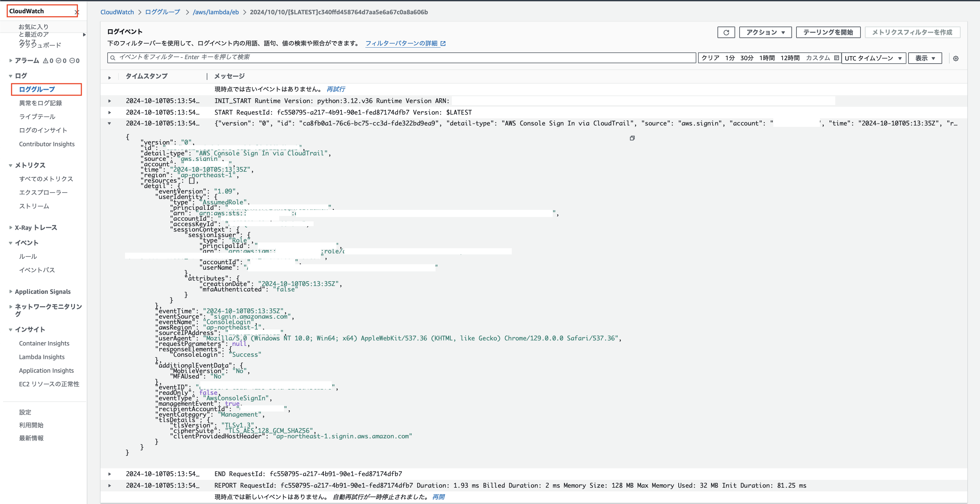The height and width of the screenshot is (504, 980).
Task: Collapse the expanded JSON log event row
Action: point(110,123)
